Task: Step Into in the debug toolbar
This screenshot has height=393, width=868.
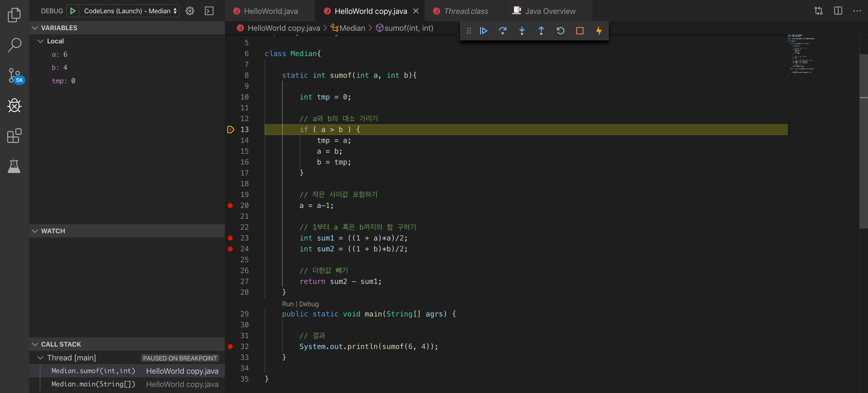Action: (x=522, y=31)
